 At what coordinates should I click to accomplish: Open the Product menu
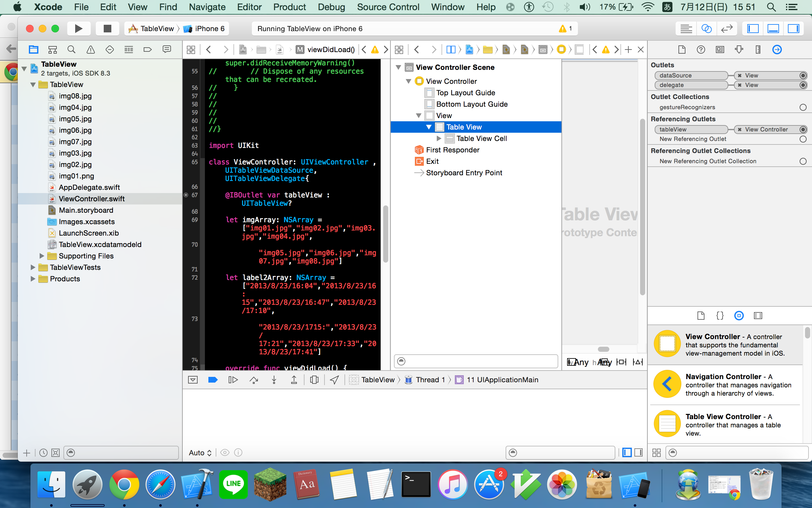tap(290, 7)
